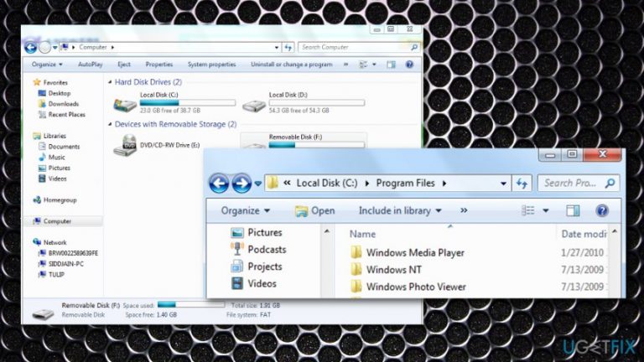Open Help in Program Files window
This screenshot has width=644, height=362.
tap(602, 210)
